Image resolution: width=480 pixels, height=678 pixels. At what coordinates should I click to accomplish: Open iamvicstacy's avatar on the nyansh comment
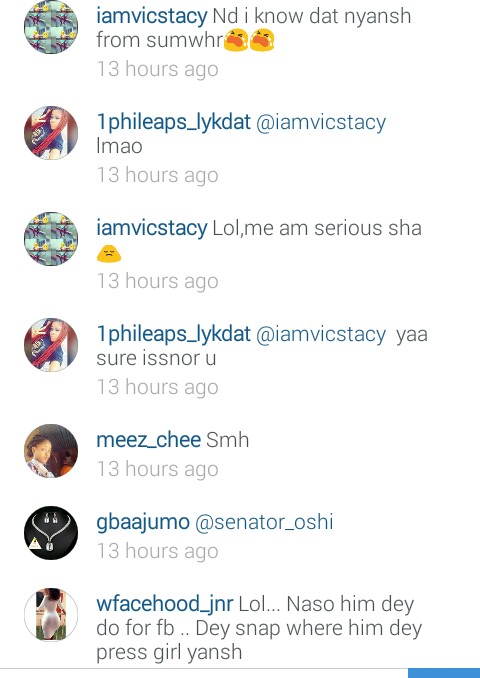(51, 27)
